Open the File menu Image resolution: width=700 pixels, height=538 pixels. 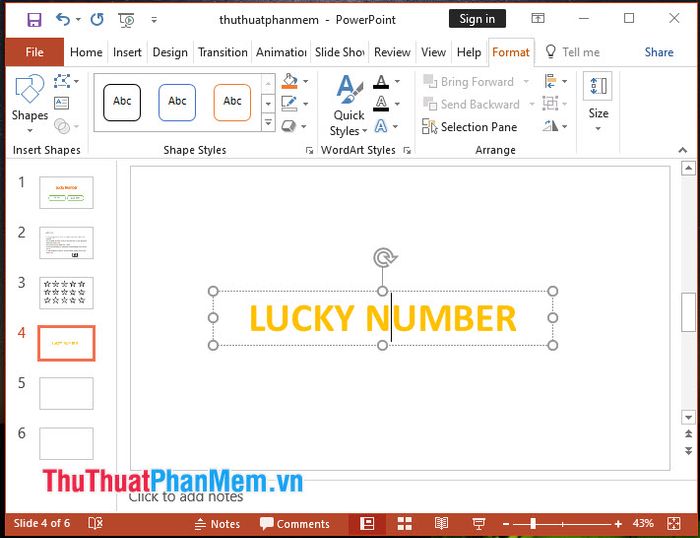pyautogui.click(x=34, y=52)
